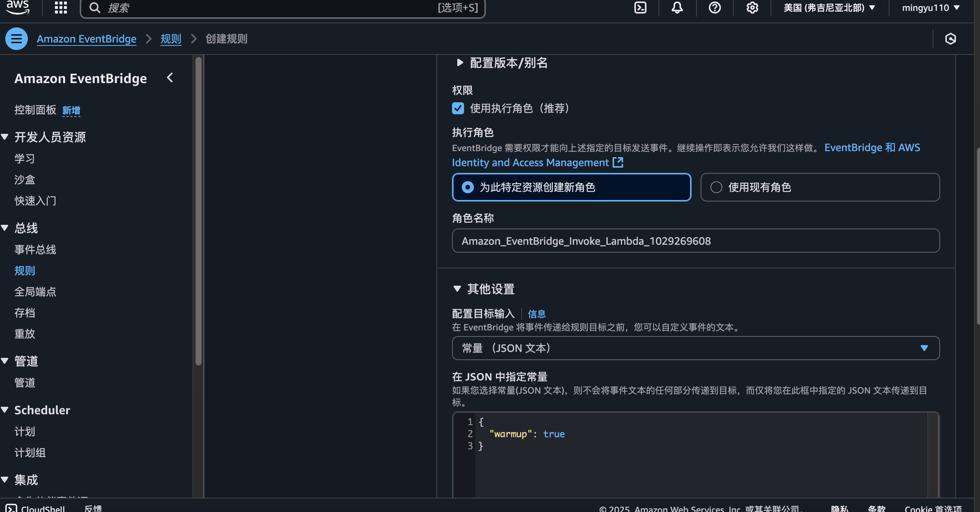Open 沙盒 in sidebar

pos(25,180)
